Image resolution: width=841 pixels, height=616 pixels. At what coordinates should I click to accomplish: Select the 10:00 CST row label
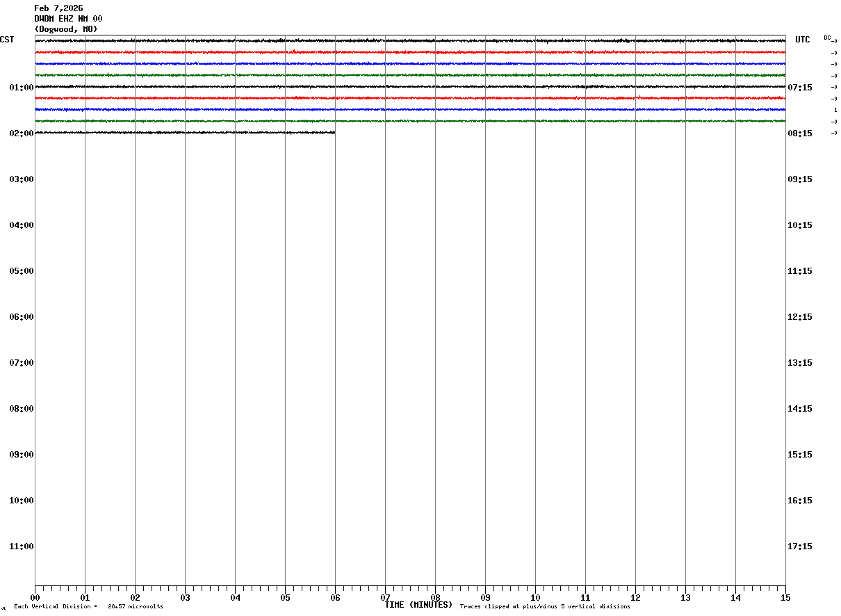click(x=22, y=501)
